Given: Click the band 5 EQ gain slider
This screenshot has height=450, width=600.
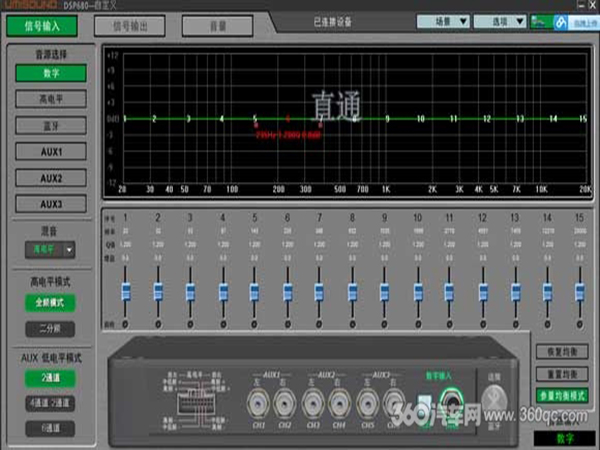Looking at the screenshot, I should (255, 291).
